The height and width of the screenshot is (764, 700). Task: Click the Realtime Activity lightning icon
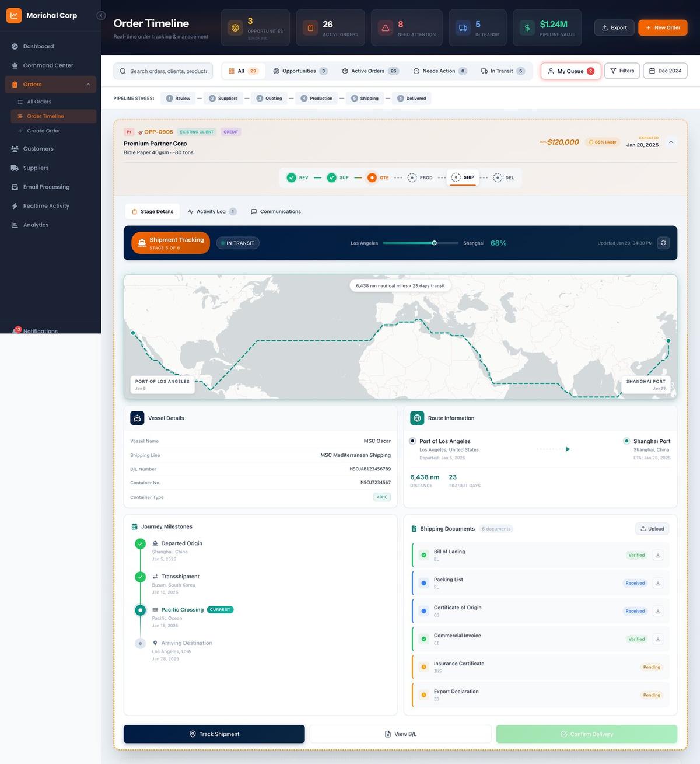15,206
